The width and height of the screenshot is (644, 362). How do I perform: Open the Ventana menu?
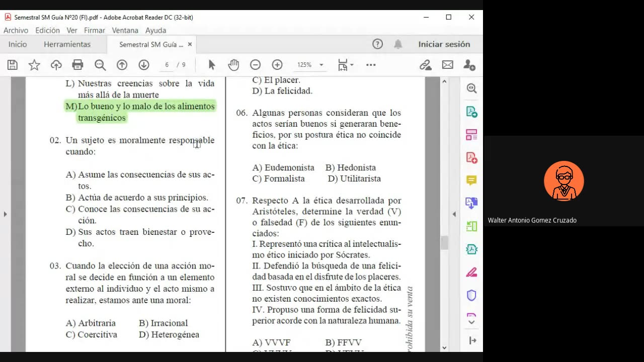125,30
